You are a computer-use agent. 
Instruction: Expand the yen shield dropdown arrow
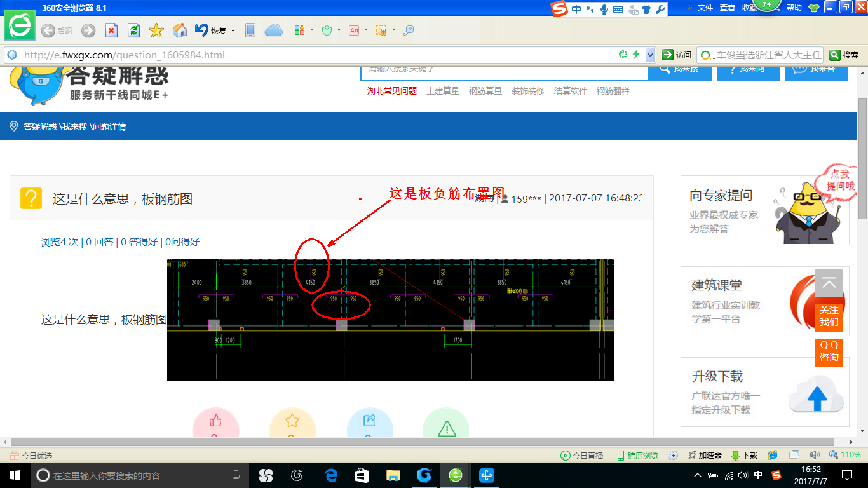tap(339, 30)
